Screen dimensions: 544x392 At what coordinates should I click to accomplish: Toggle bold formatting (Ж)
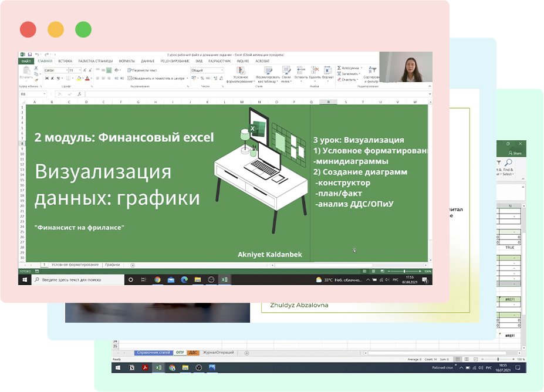[46, 78]
